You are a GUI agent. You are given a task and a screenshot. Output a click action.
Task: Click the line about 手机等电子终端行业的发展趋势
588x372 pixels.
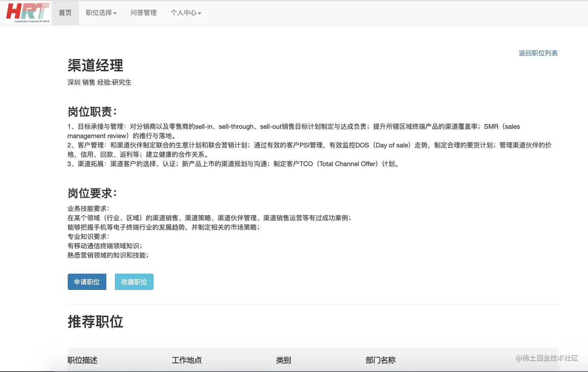click(x=164, y=227)
